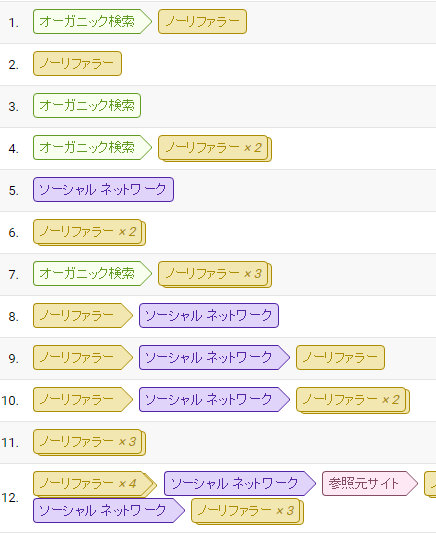The image size is (436, 533).
Task: Select the ノーリファラー tag in row 1
Action: coord(202,22)
